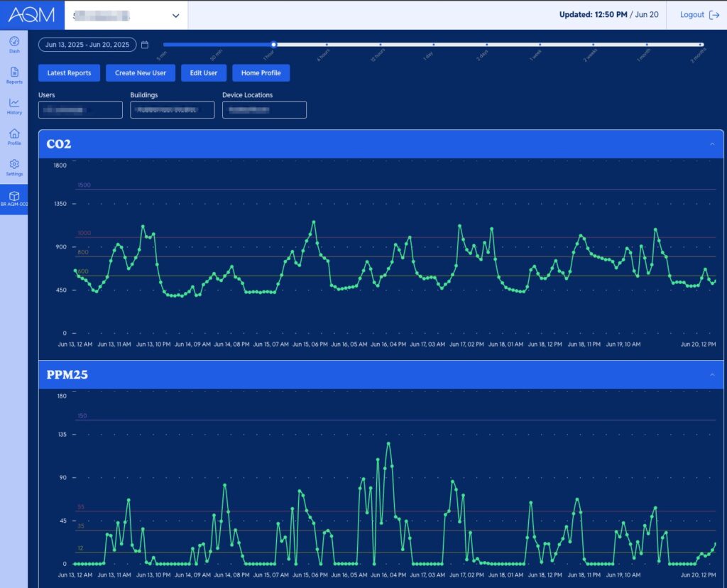Click PPM25 x-axis label 'Jun 17, 03 AM'
Image resolution: width=727 pixels, height=588 pixels.
pyautogui.click(x=427, y=575)
